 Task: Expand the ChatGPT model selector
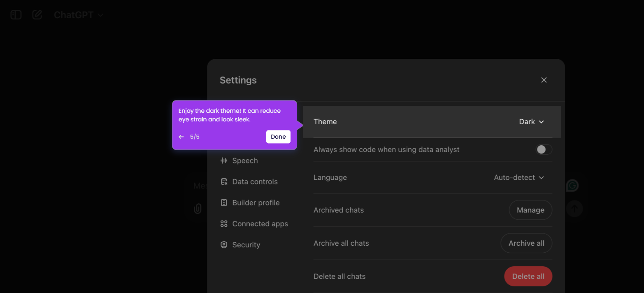[x=79, y=14]
